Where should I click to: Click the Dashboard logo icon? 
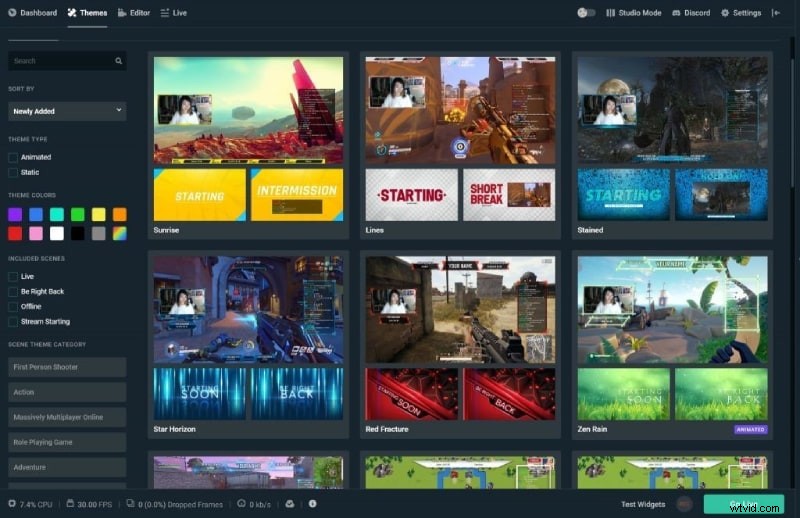click(x=12, y=13)
